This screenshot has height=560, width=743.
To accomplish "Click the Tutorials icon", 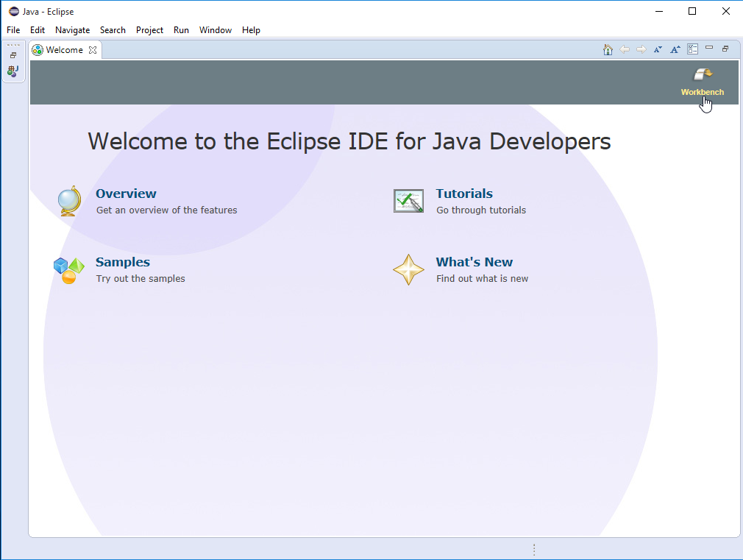I will coord(408,200).
